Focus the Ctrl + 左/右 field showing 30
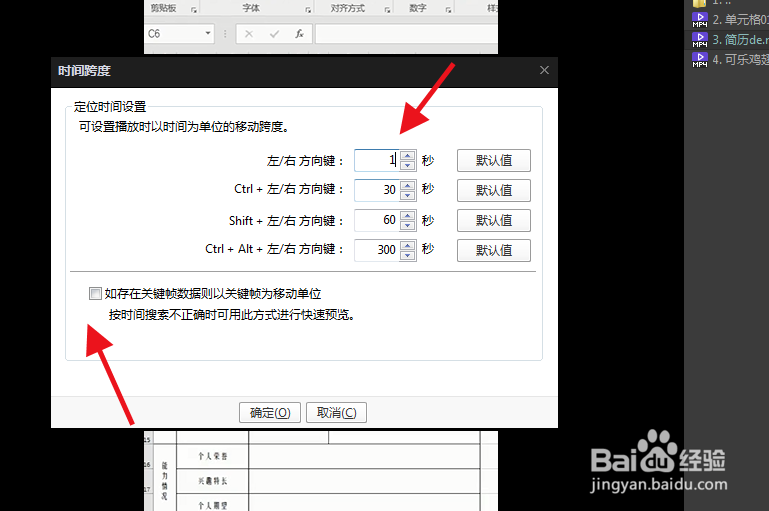The image size is (769, 511). (377, 190)
